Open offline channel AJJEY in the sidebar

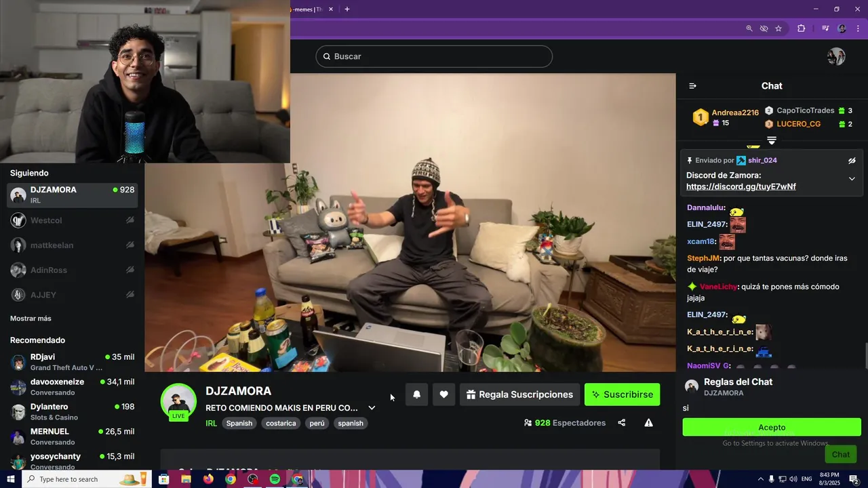[72, 295]
